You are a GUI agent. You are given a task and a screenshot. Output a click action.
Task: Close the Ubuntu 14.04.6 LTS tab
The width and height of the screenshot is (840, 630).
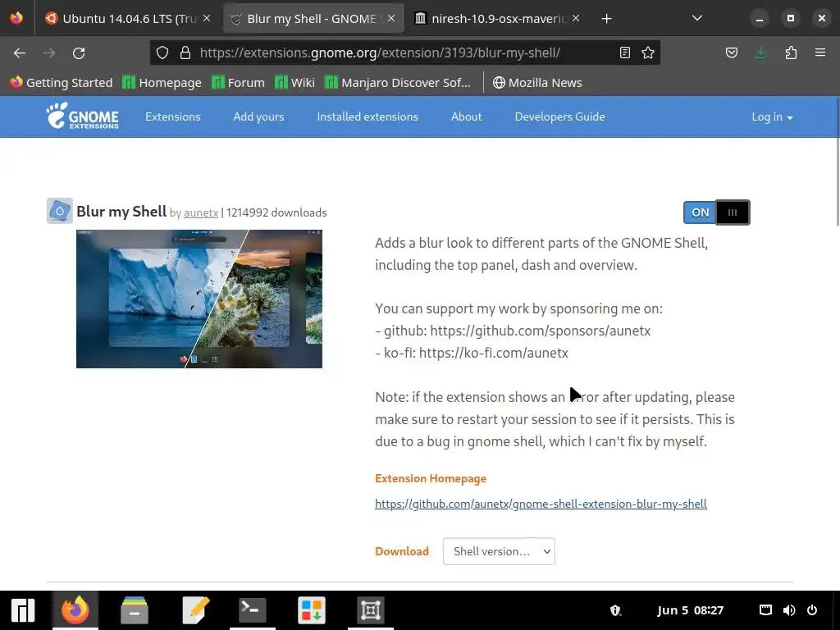(207, 18)
